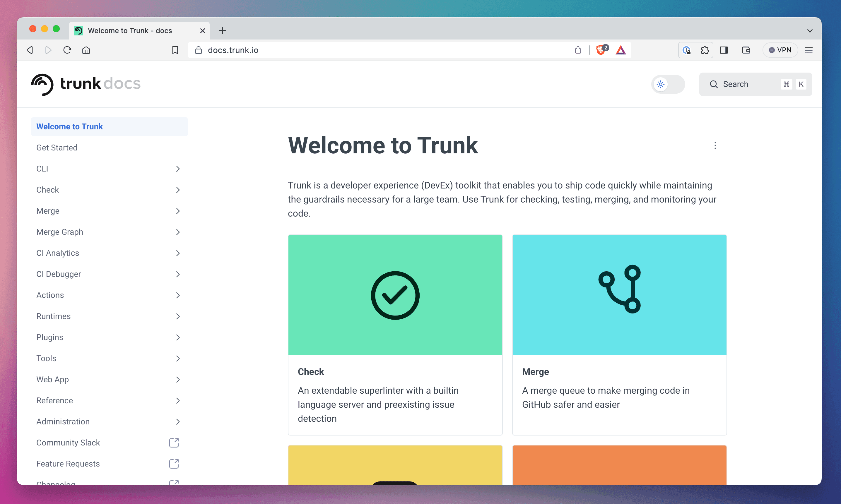The height and width of the screenshot is (504, 841).
Task: Expand the Administration chevron
Action: [178, 421]
